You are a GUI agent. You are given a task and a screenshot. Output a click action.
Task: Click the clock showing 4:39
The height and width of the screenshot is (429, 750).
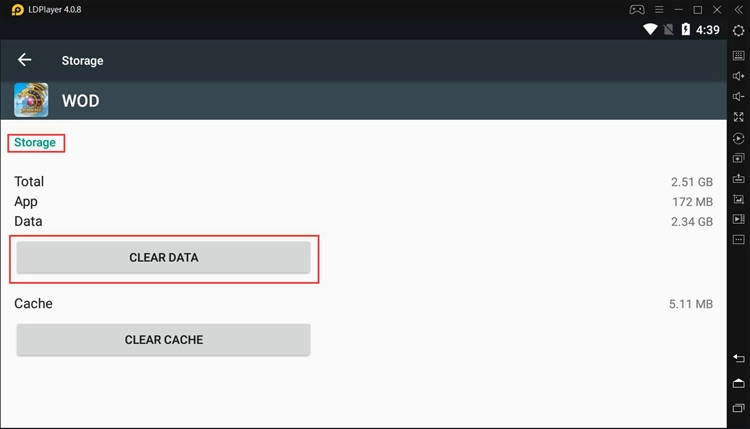coord(708,30)
